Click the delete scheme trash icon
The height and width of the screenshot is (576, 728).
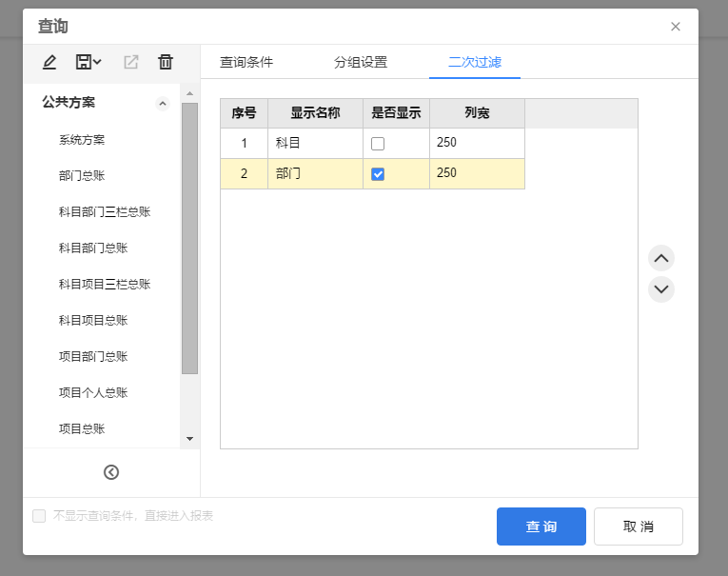[166, 62]
